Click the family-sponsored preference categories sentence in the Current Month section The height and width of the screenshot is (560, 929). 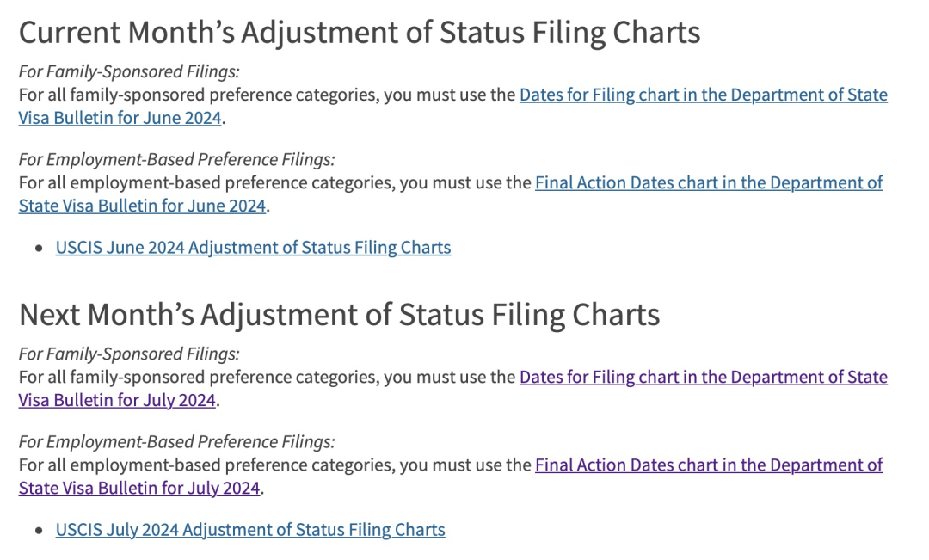(267, 95)
